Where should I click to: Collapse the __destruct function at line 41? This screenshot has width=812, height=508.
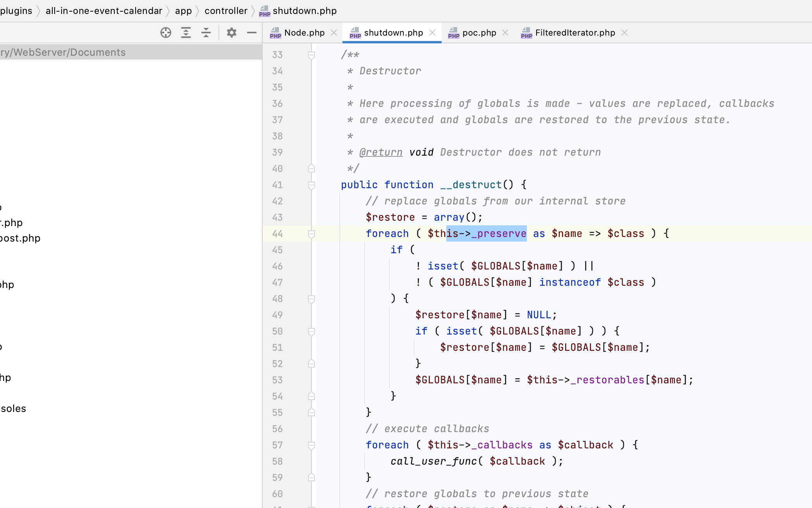tap(311, 185)
